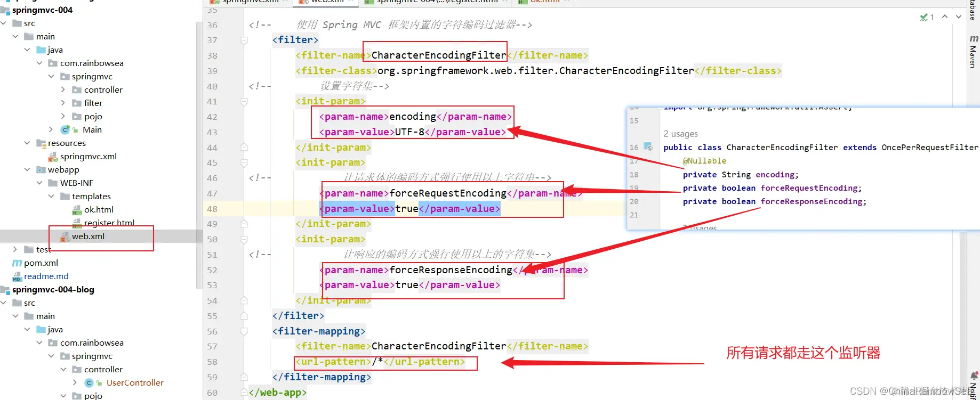Click line number 48 in gutter

coord(212,209)
